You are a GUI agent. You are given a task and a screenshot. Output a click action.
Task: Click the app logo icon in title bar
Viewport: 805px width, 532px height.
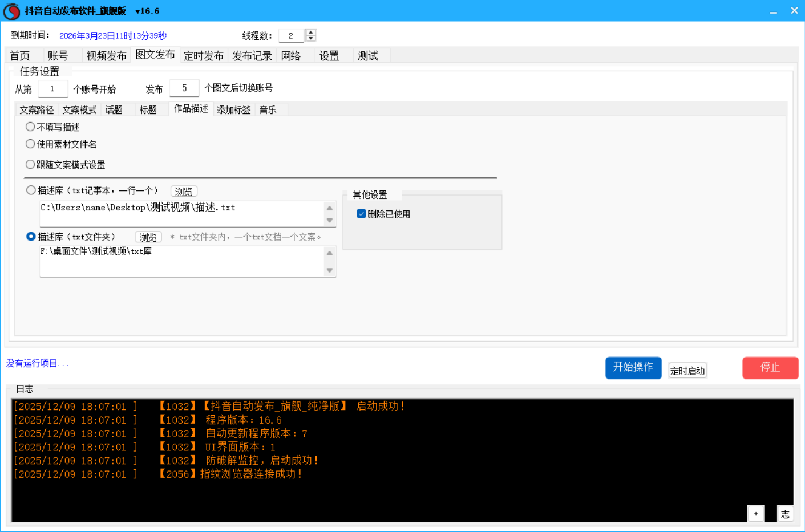11,11
